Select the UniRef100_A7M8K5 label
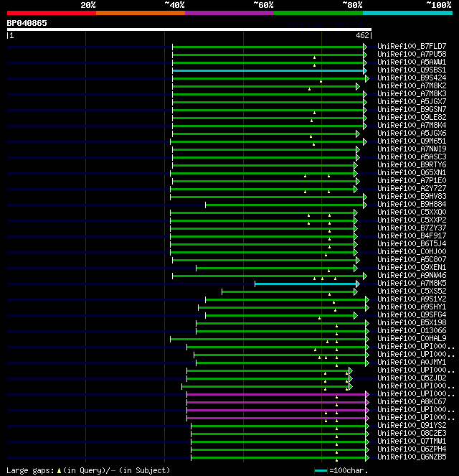The width and height of the screenshot is (459, 476). pyautogui.click(x=412, y=283)
